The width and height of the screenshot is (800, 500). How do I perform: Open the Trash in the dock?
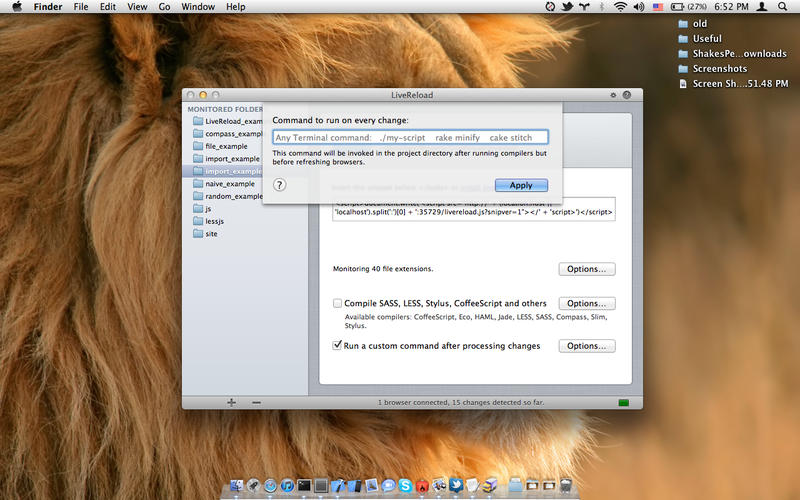pos(565,485)
